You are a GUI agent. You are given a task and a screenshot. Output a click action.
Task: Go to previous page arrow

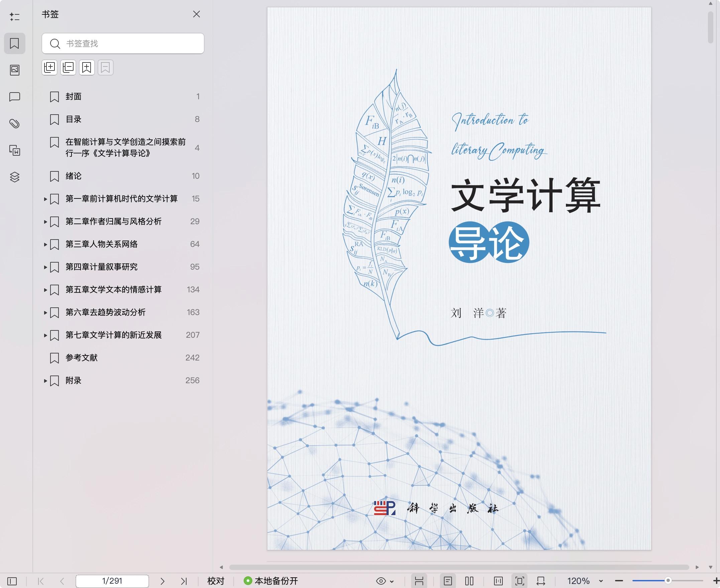(x=62, y=581)
